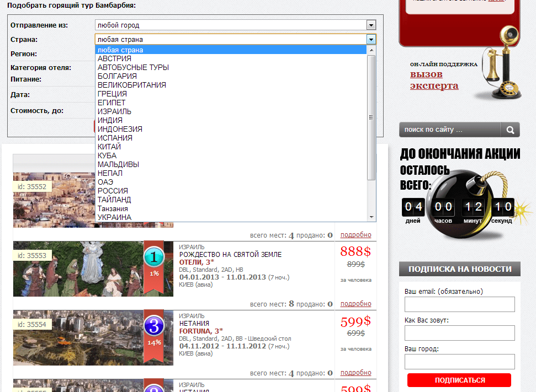Click the country list scroll-down arrow
This screenshot has width=536, height=392.
[x=372, y=217]
